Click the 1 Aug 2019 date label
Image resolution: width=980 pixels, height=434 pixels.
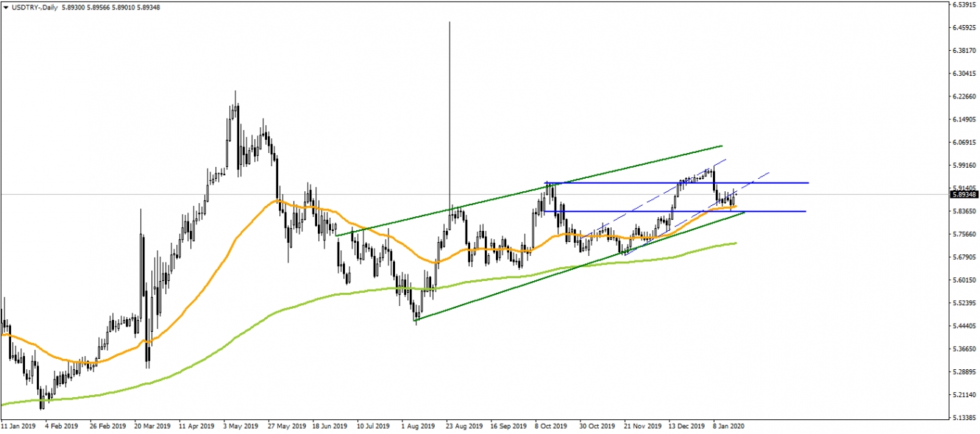pos(419,426)
